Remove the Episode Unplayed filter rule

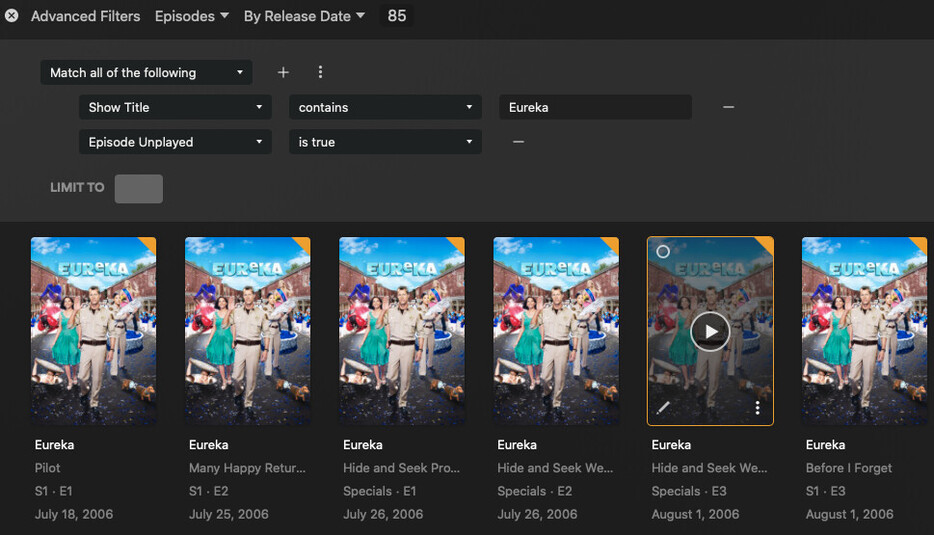point(518,142)
